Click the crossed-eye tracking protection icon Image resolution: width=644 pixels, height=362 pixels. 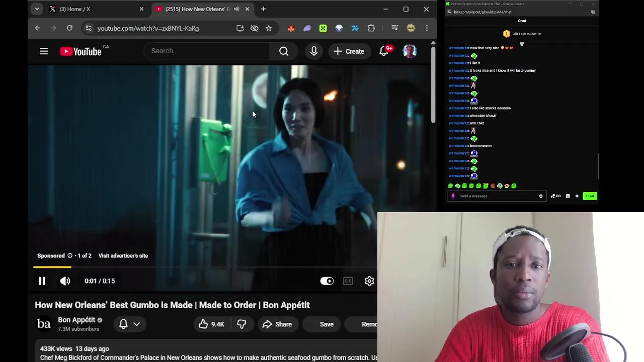254,28
